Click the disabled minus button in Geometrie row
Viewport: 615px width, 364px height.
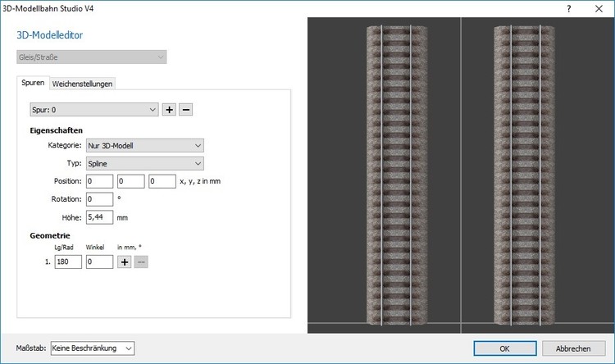point(141,262)
